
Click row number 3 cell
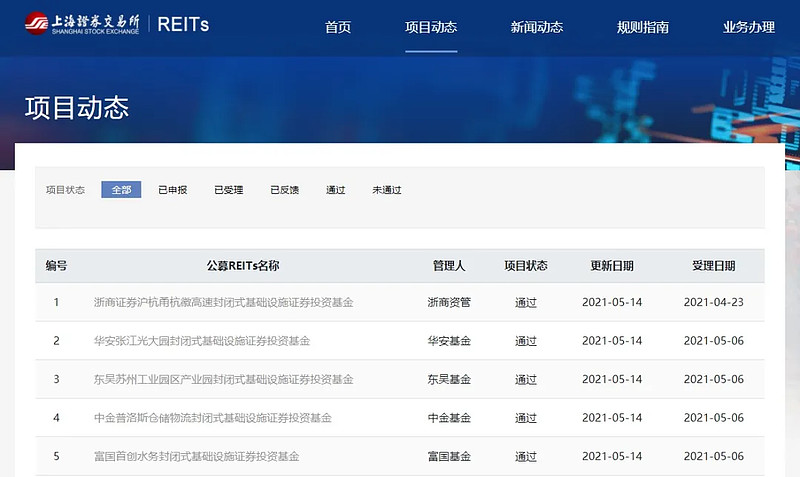coord(56,379)
